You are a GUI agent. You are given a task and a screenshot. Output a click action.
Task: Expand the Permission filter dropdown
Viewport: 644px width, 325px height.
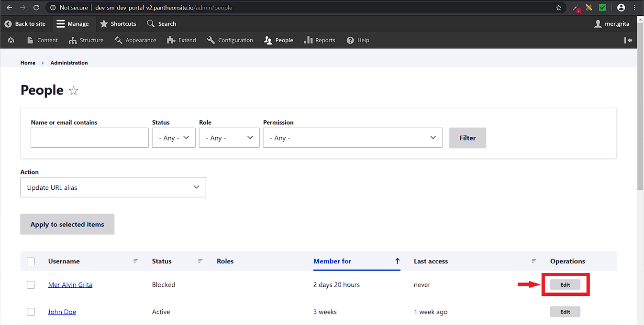click(x=353, y=138)
